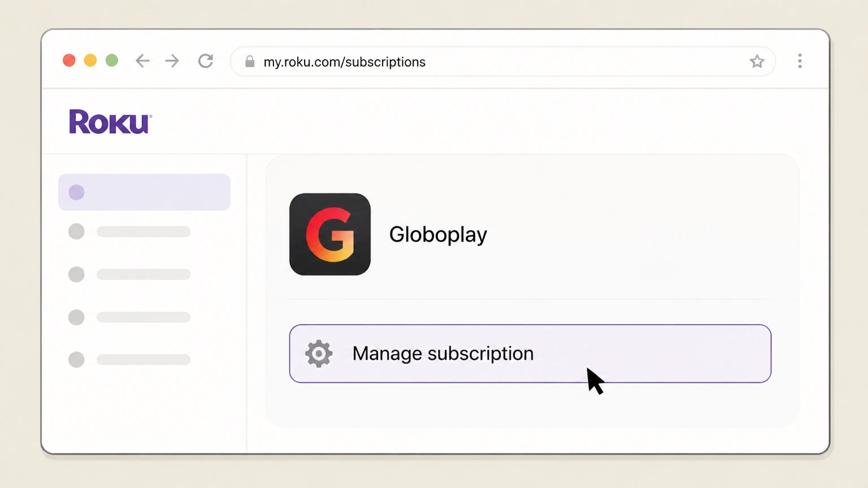
Task: Bookmark this page with the star icon
Action: coord(757,61)
